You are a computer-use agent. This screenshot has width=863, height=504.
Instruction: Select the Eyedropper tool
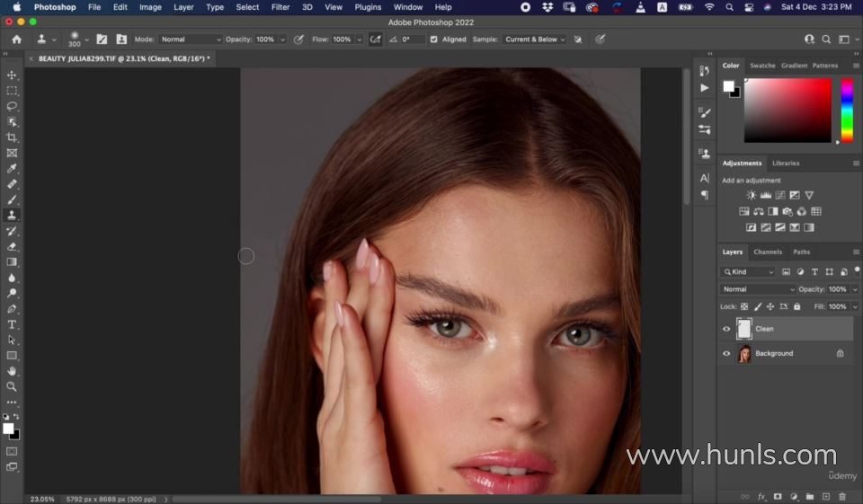coord(12,169)
